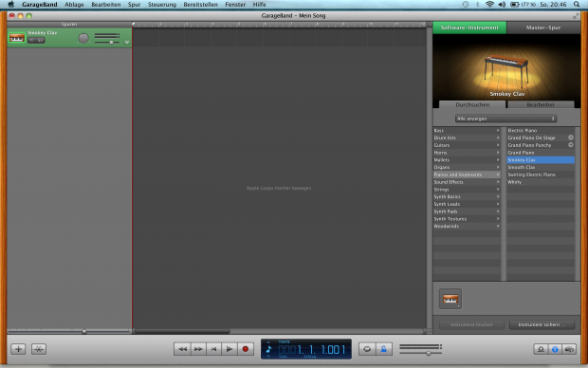The image size is (588, 368).
Task: Open the Apple menu
Action: click(x=10, y=4)
